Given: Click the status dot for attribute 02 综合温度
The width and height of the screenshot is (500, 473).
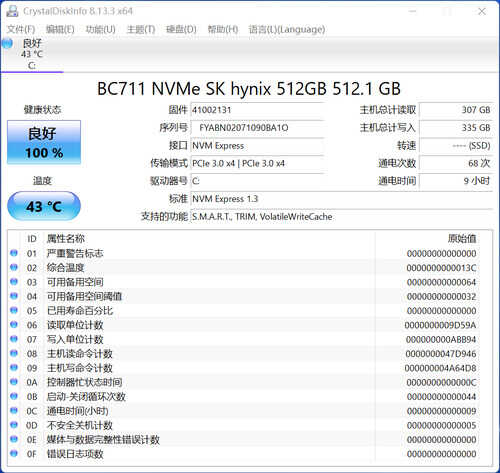Looking at the screenshot, I should pos(14,267).
